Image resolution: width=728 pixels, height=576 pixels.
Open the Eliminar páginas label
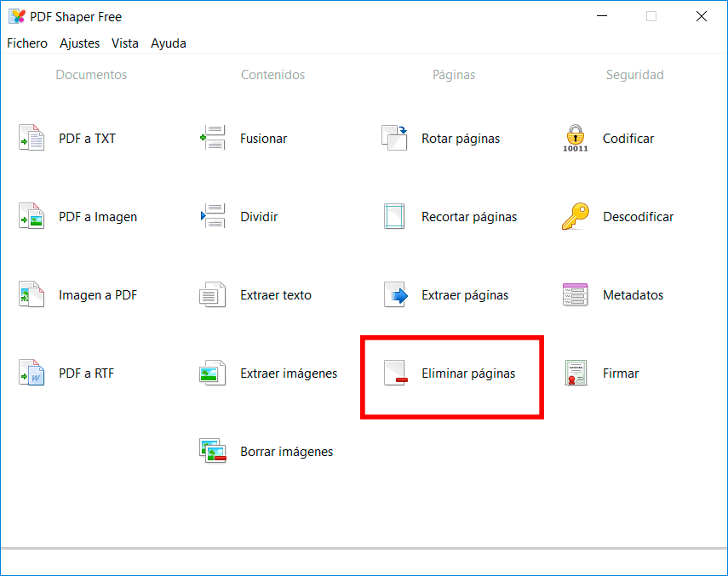pyautogui.click(x=468, y=374)
